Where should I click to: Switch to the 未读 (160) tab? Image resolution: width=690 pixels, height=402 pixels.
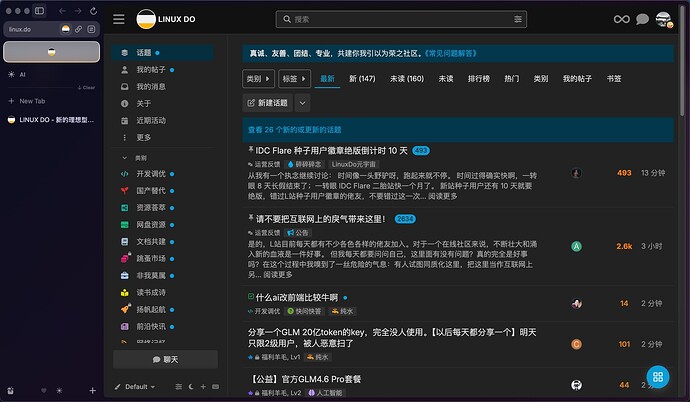pos(407,79)
